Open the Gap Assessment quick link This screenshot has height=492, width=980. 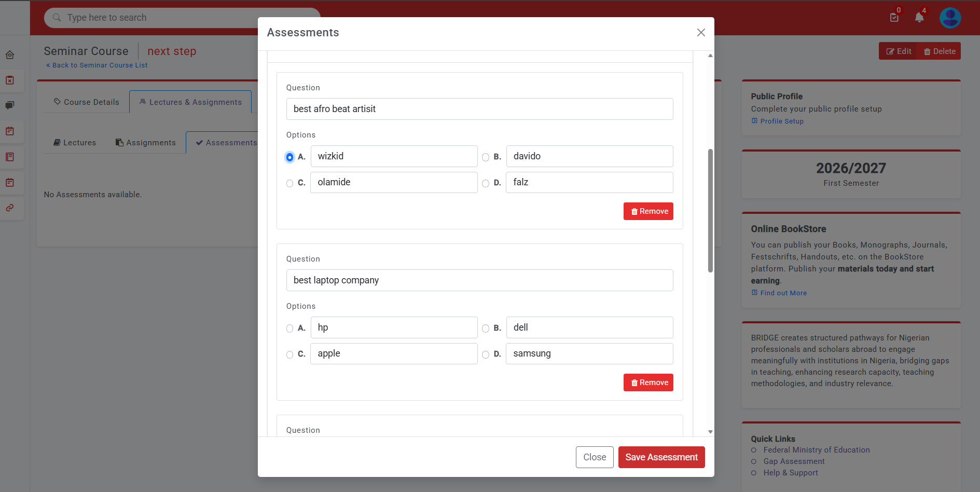click(794, 461)
